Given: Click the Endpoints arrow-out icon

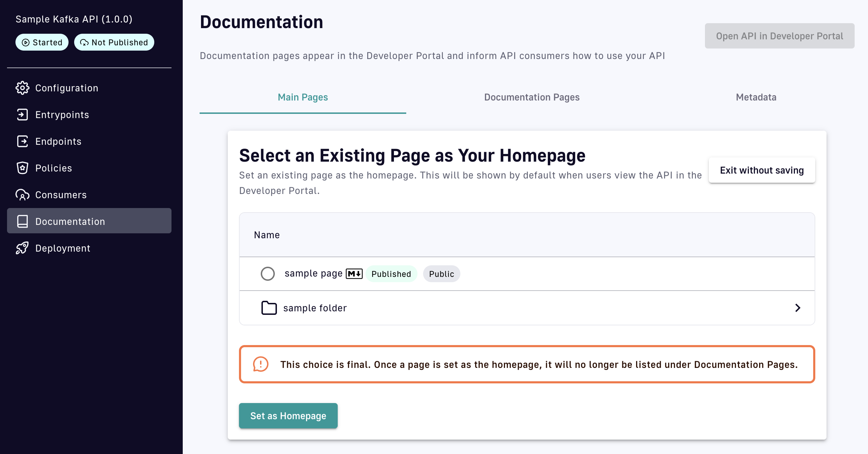Looking at the screenshot, I should (22, 141).
